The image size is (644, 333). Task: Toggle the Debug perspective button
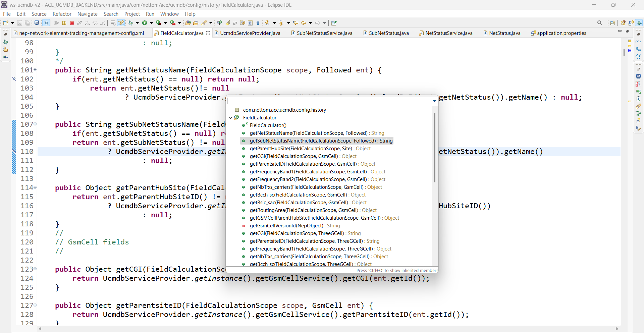click(639, 23)
